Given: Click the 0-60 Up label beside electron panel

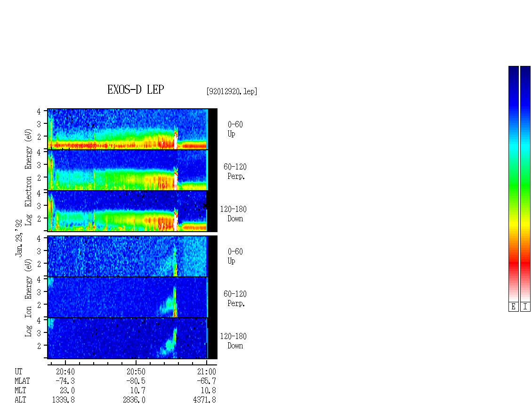Looking at the screenshot, I should (x=235, y=129).
